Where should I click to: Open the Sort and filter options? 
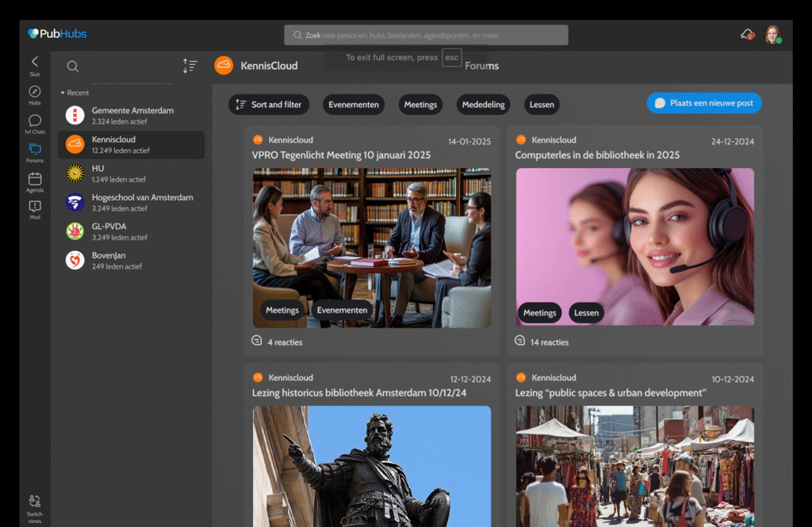coord(269,105)
